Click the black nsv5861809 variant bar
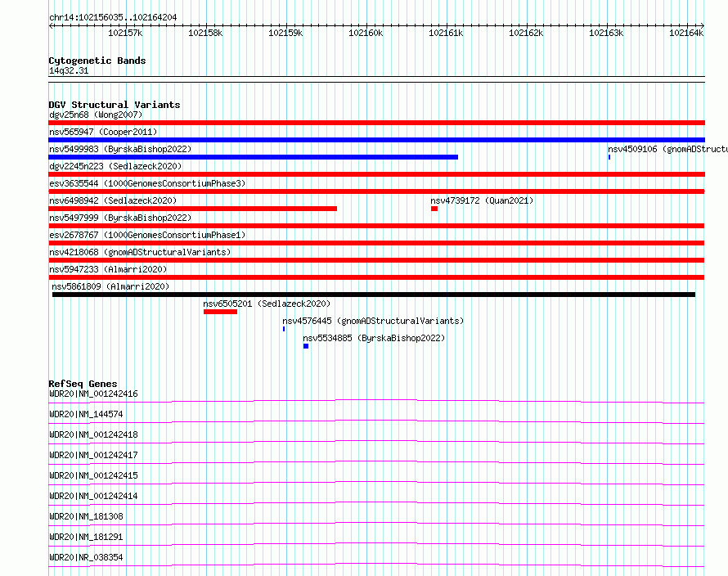Viewport: 728px width, 576px height. click(x=374, y=295)
